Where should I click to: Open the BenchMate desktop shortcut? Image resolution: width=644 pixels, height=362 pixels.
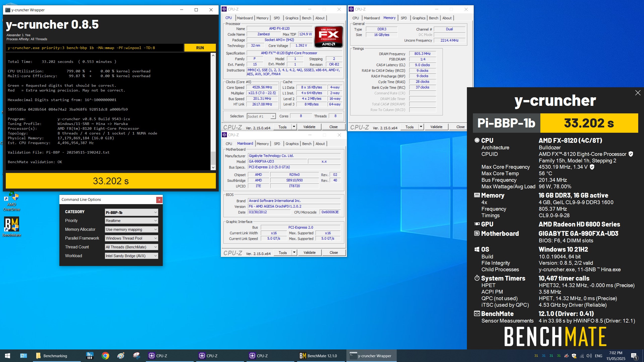pyautogui.click(x=11, y=227)
